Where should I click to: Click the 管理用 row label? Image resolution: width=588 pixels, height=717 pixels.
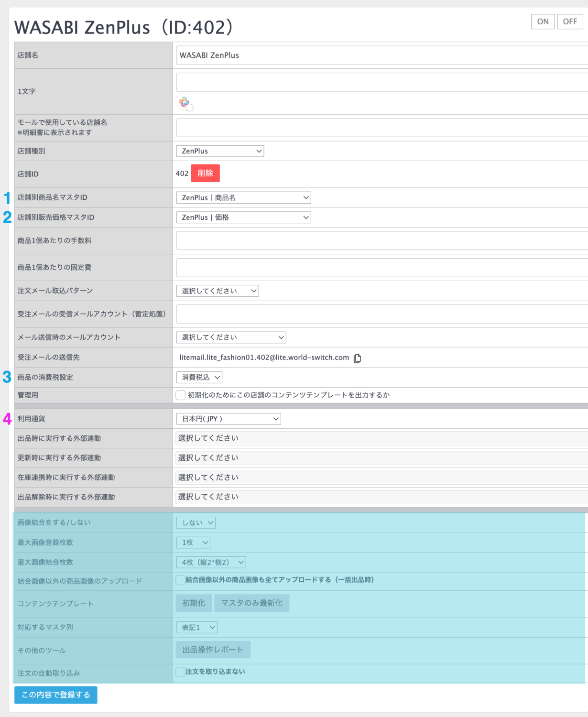tap(28, 395)
